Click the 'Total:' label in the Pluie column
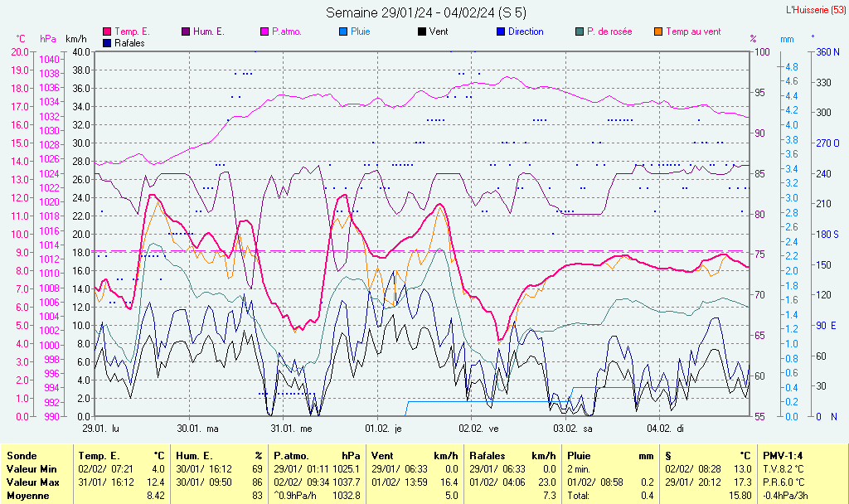Image resolution: width=849 pixels, height=504 pixels. [x=579, y=496]
